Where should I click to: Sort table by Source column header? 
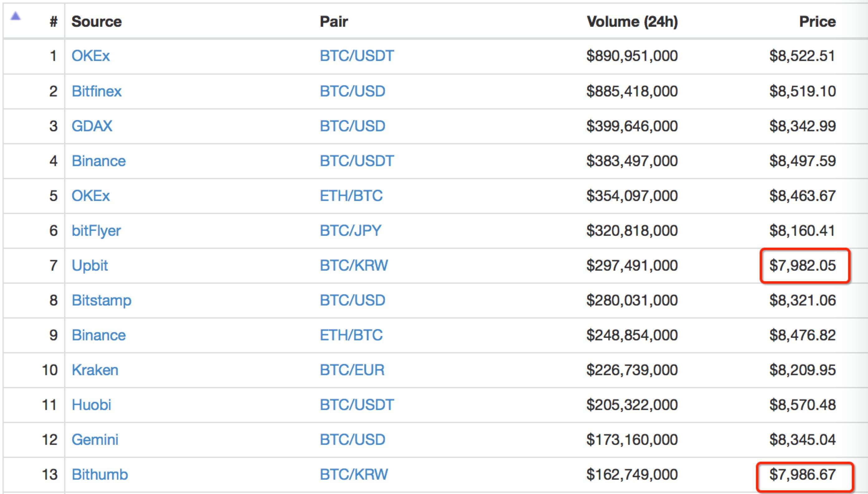97,22
